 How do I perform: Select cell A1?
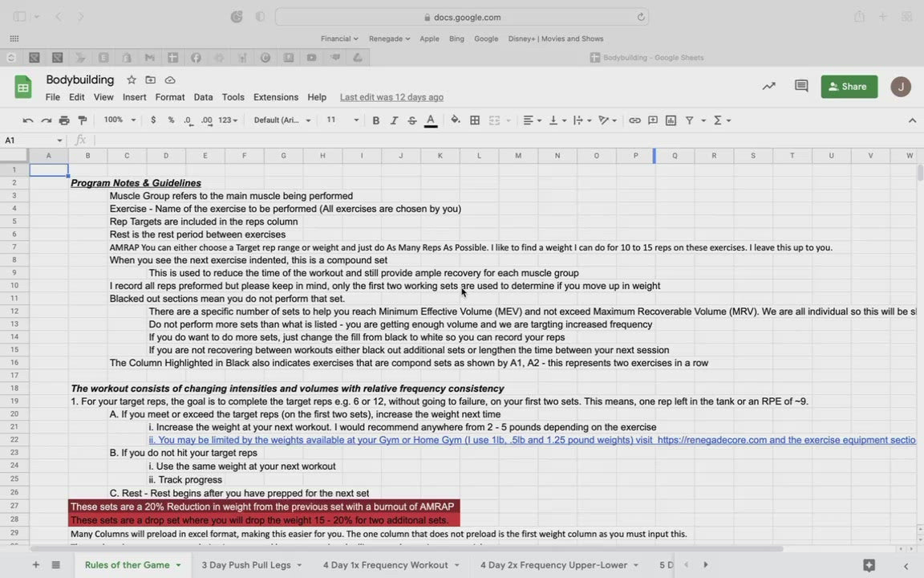(x=49, y=170)
